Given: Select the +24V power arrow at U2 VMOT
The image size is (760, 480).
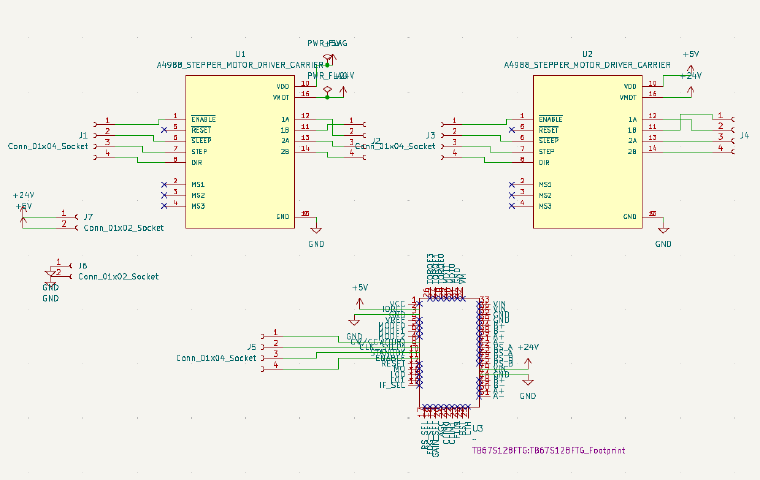Looking at the screenshot, I should click(x=691, y=90).
